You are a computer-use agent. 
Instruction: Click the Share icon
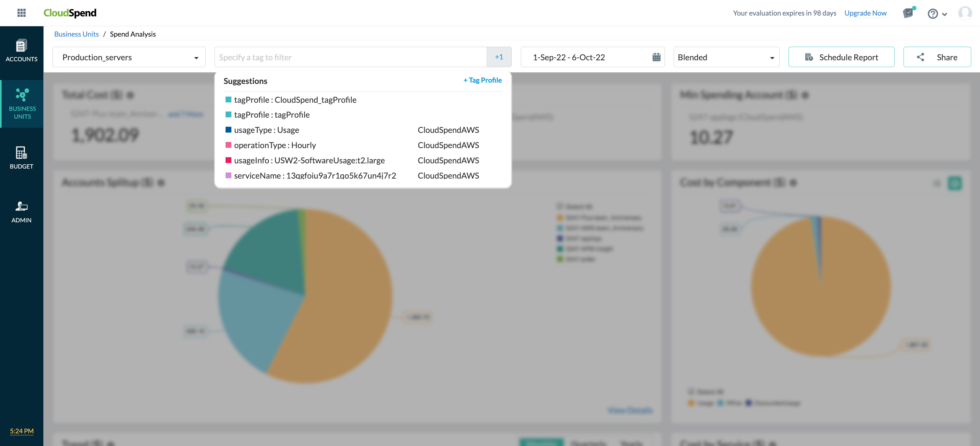[921, 57]
